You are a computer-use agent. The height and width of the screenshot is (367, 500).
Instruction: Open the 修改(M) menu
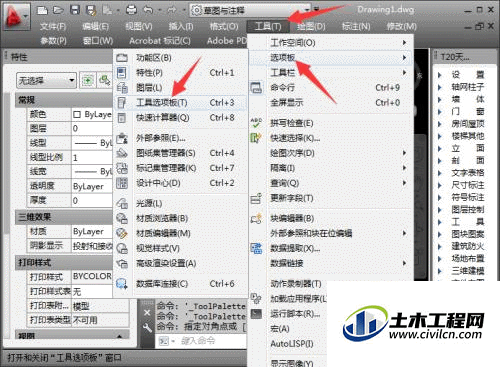click(401, 26)
